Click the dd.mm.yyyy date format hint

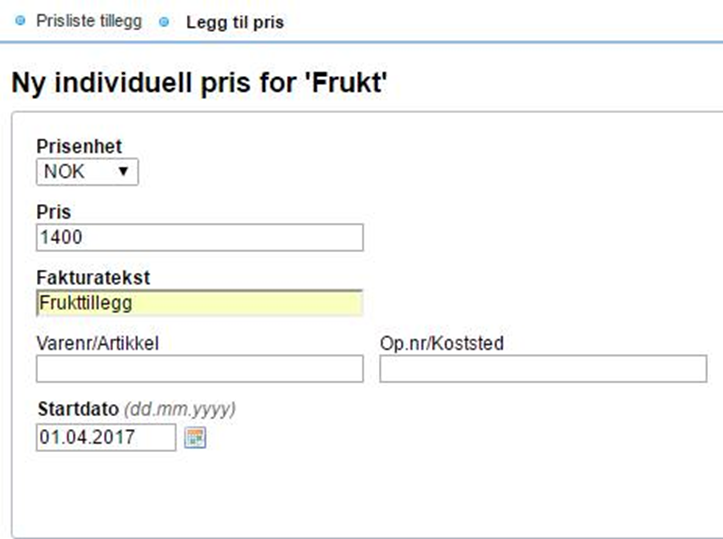pyautogui.click(x=180, y=410)
